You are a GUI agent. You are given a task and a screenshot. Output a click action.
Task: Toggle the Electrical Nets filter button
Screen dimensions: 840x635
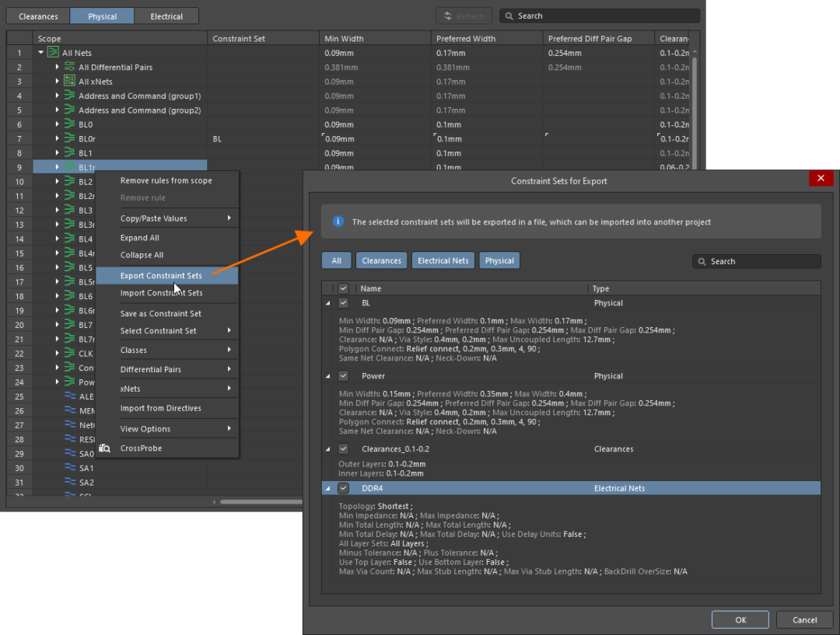click(443, 260)
